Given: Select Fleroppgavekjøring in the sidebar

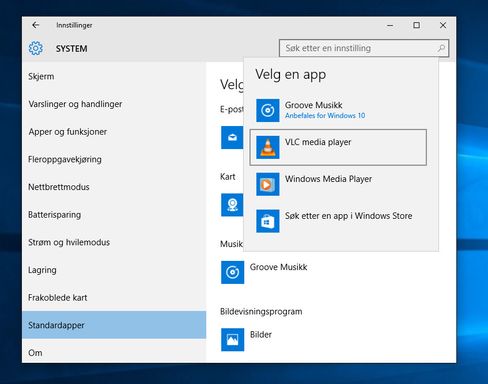Looking at the screenshot, I should coord(114,159).
